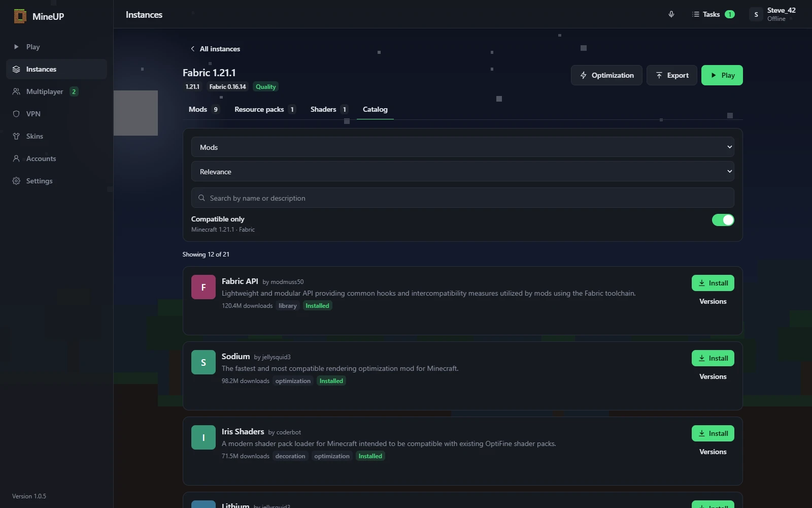This screenshot has width=812, height=508.
Task: Click the Multiplayer count badge 2
Action: pos(74,91)
